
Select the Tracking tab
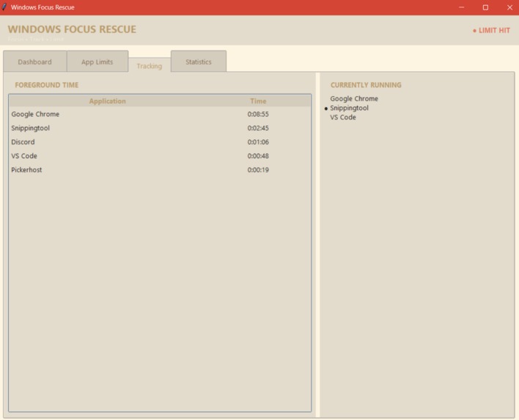pyautogui.click(x=150, y=65)
